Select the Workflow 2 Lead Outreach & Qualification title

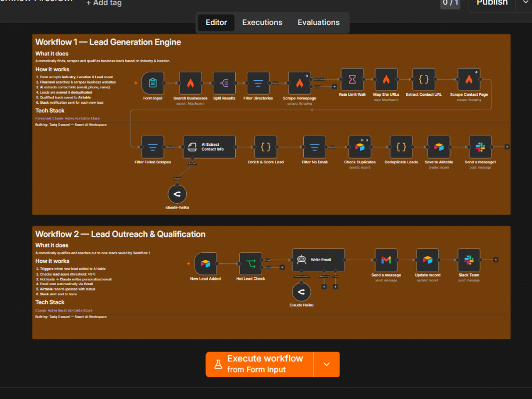click(120, 234)
